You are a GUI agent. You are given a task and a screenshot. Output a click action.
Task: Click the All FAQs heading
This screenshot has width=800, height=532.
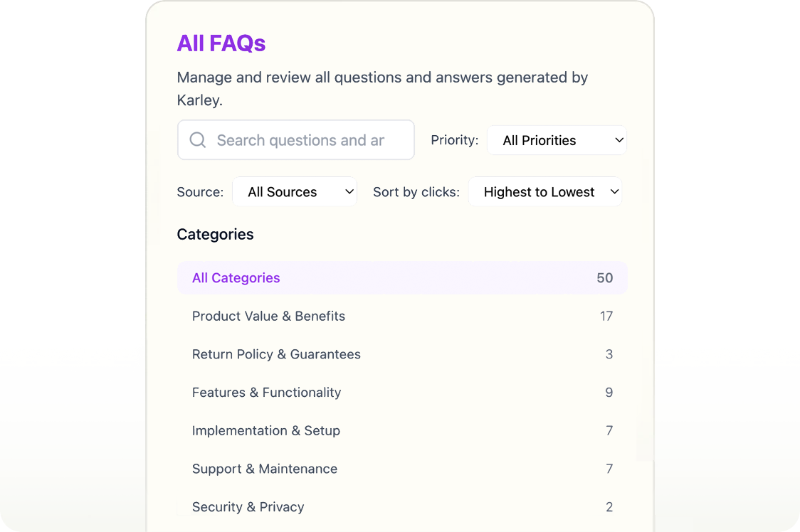pos(221,43)
